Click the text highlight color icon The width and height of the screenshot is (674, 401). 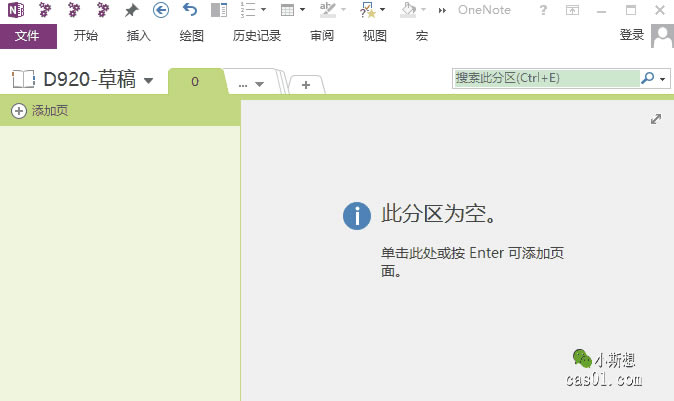328,9
